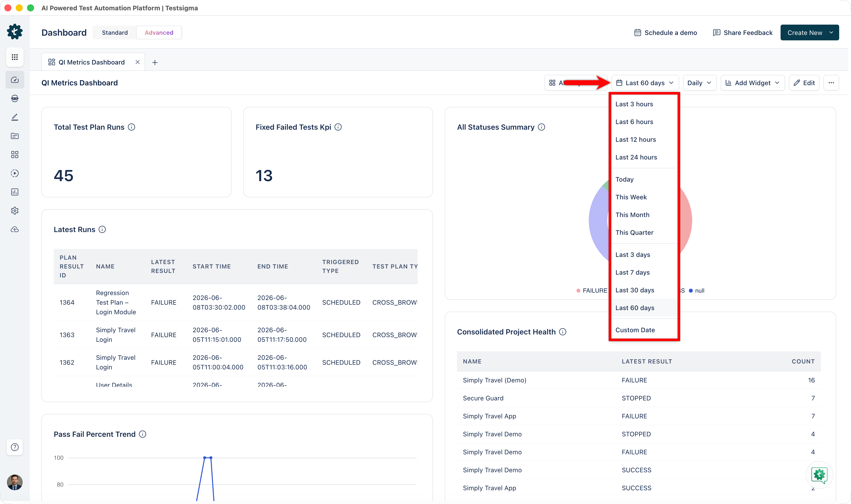Open the reports bar-chart sidebar icon
The image size is (851, 504).
[x=15, y=192]
